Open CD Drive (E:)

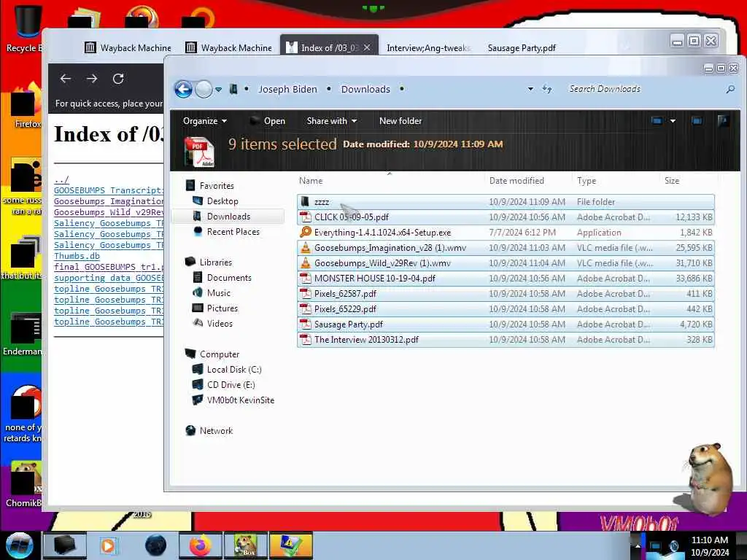click(x=231, y=385)
